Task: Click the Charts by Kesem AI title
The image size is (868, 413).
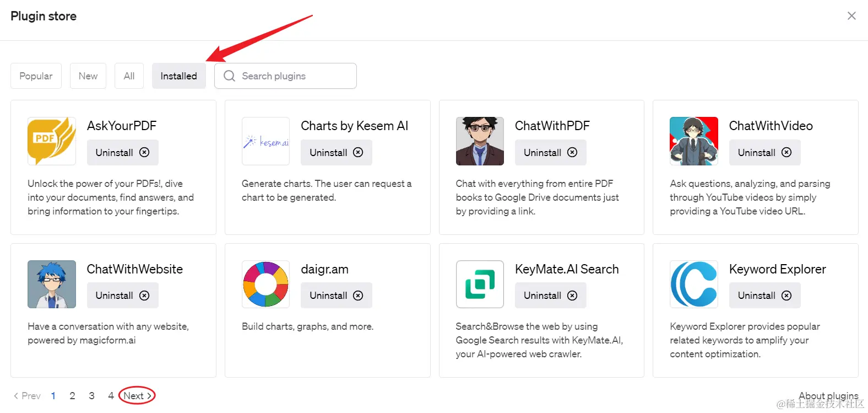Action: (x=355, y=126)
